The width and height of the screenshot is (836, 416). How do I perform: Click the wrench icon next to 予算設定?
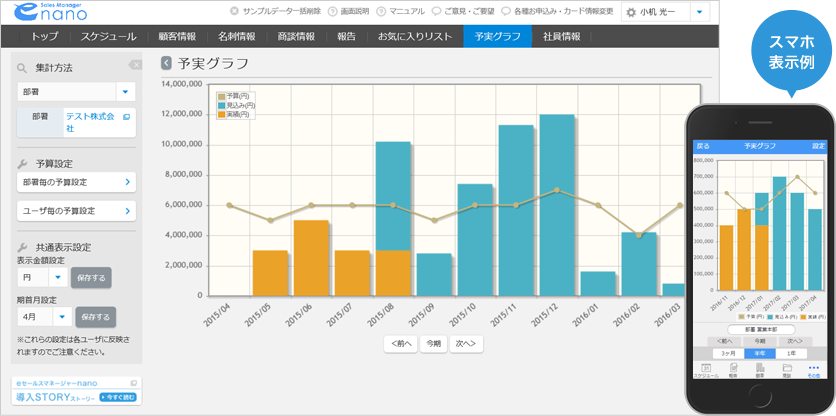pyautogui.click(x=22, y=163)
